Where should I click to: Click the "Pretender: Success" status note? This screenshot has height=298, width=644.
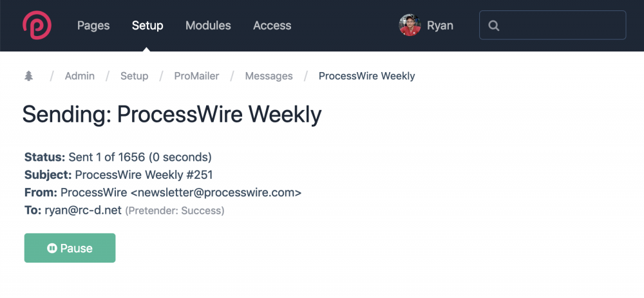[x=175, y=210]
